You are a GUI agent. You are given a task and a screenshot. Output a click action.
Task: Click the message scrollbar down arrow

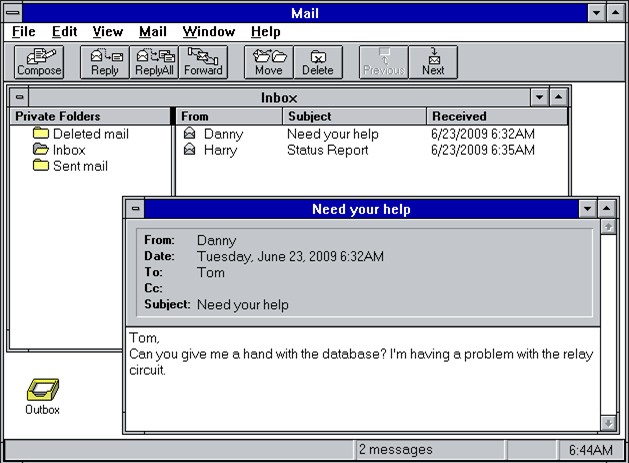click(608, 423)
